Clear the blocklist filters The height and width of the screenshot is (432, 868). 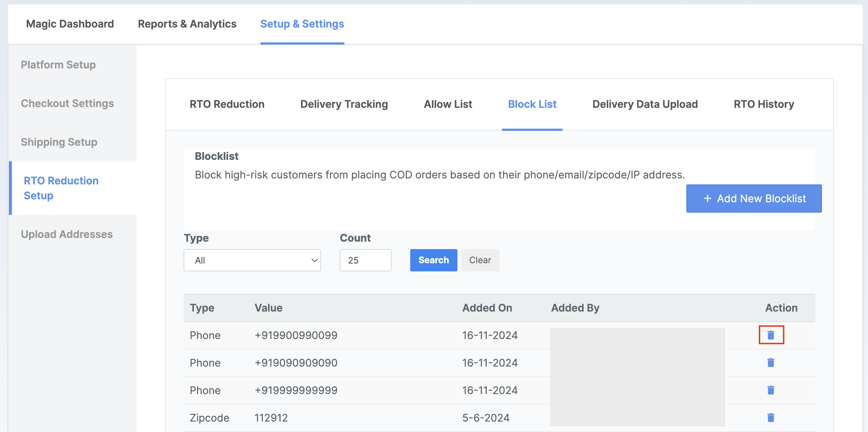[480, 260]
